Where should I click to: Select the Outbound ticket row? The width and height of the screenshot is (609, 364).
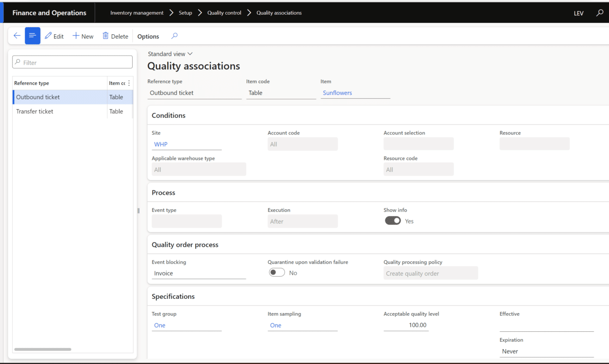coord(73,97)
